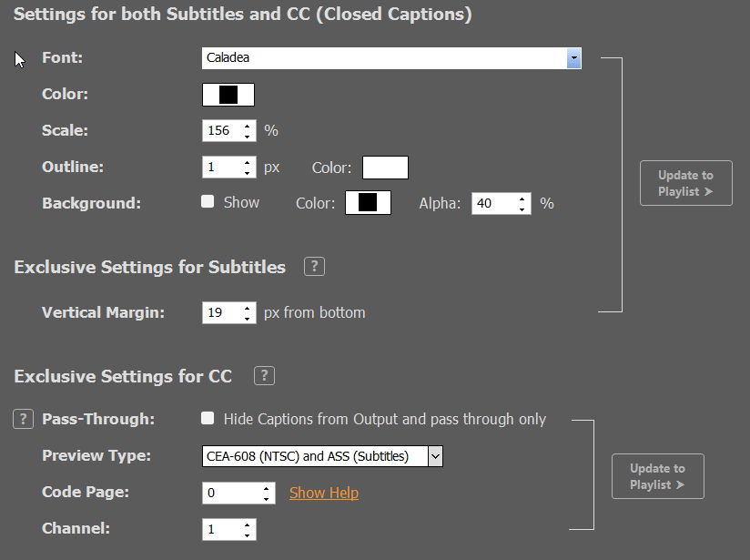This screenshot has height=560, width=750.
Task: Increase Background Alpha with the up arrow
Action: (x=522, y=199)
